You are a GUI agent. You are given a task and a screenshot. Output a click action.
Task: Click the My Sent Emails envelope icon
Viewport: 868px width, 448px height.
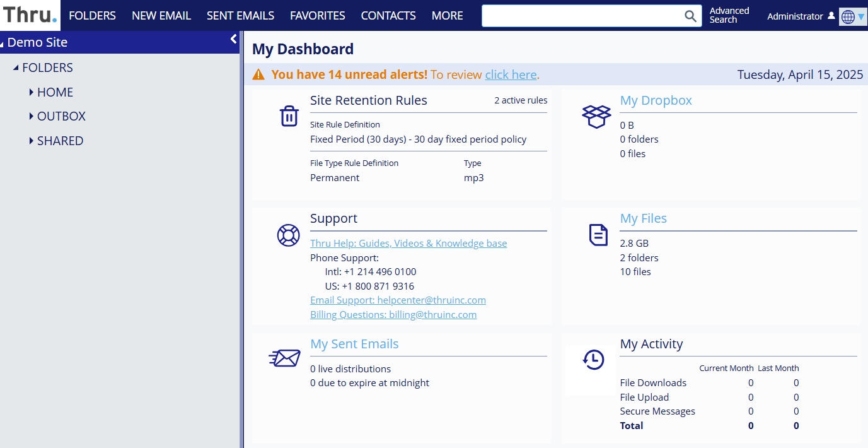(284, 358)
